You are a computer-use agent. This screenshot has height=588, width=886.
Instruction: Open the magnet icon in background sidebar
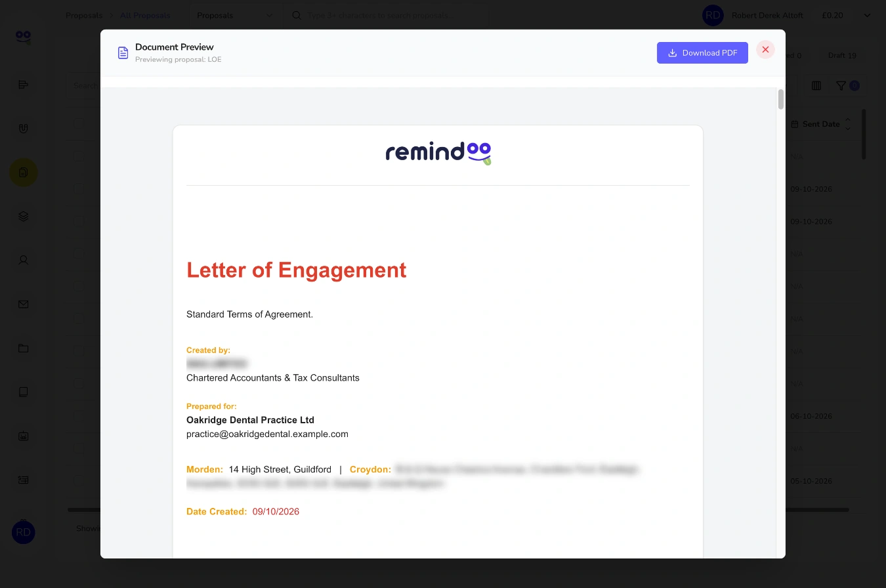(24, 129)
